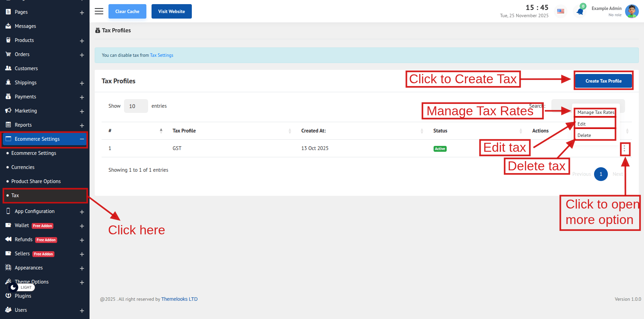Open the three-dot actions menu for GST

624,149
